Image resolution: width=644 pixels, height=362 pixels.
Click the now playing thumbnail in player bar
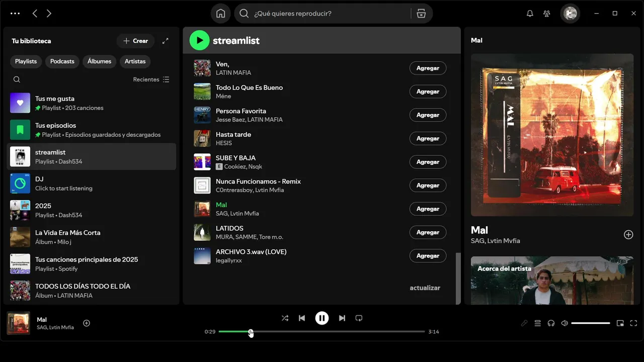18,323
